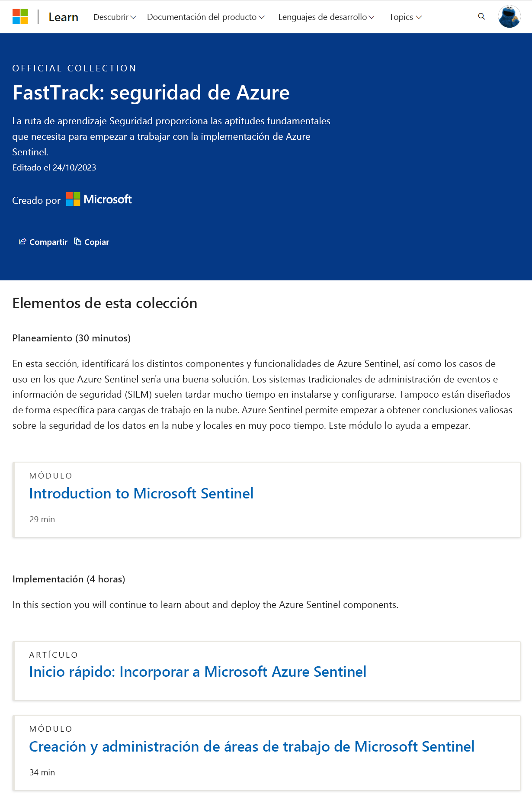Open the Inicio rápido Azure Sentinel article

[197, 672]
